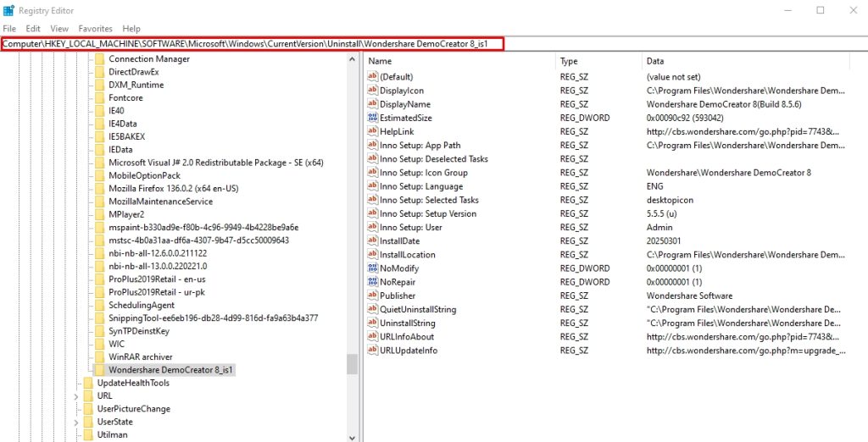868x442 pixels.
Task: Click the string icon next to QuietUninstallString
Action: 373,309
